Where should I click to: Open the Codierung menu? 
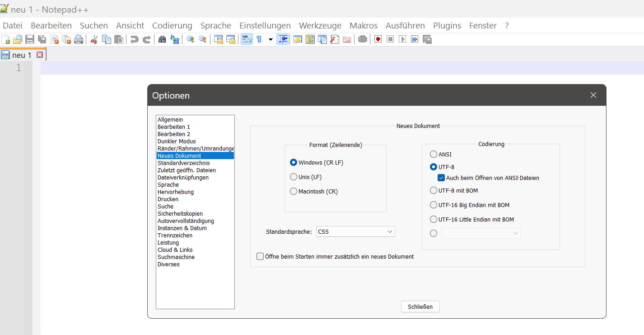pyautogui.click(x=172, y=26)
